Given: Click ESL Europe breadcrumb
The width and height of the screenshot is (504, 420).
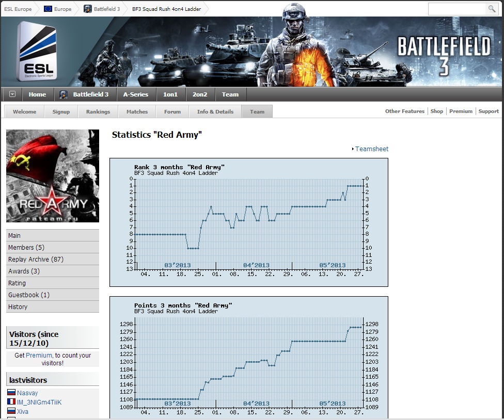Looking at the screenshot, I should tap(18, 9).
